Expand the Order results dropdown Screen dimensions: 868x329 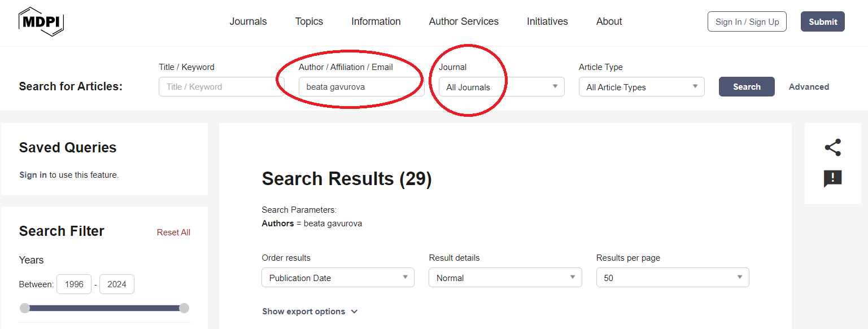point(337,278)
